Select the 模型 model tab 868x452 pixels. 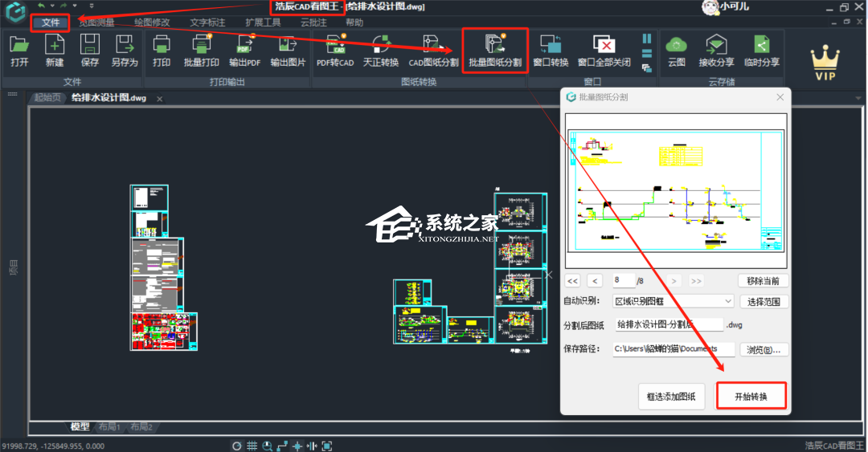coord(80,426)
